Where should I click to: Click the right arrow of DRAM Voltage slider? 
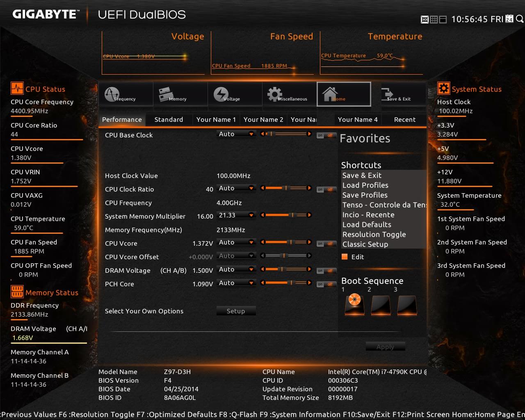tap(310, 269)
